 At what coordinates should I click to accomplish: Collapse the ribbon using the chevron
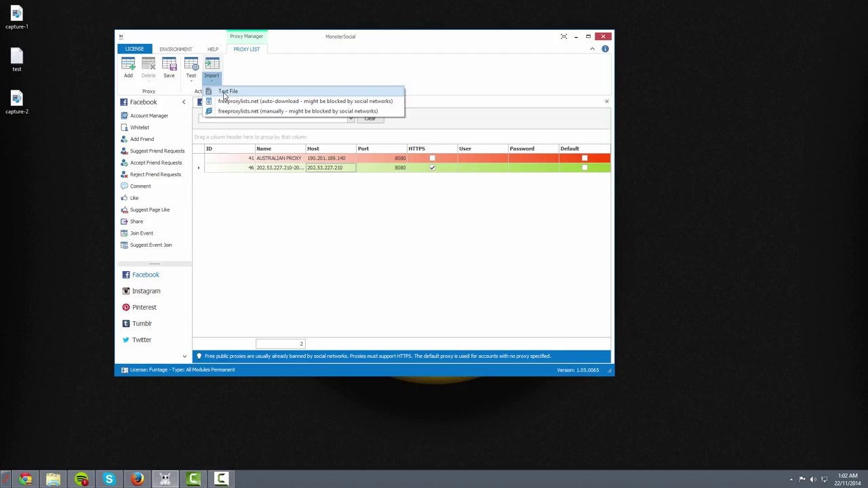(x=592, y=49)
